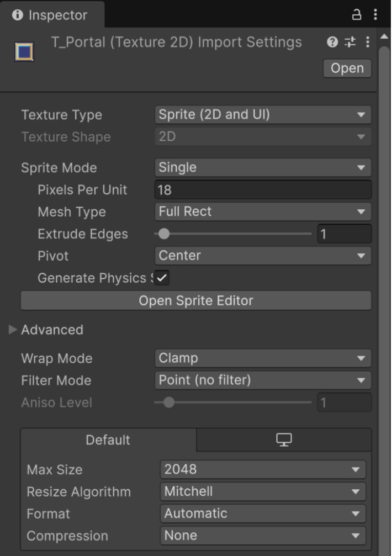392x556 pixels.
Task: Open the Mesh Type dropdown showing Full Rect
Action: (x=263, y=211)
